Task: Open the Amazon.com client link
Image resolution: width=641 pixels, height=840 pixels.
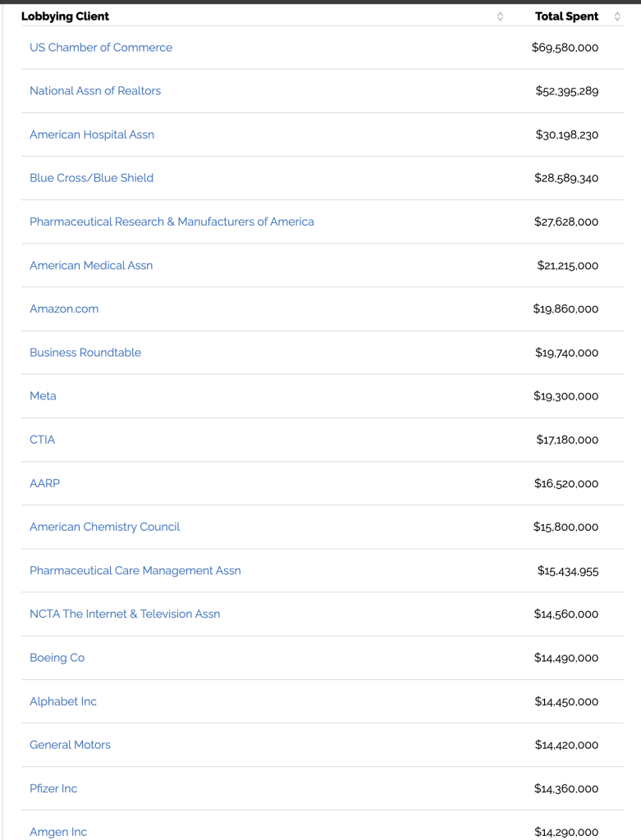Action: [64, 309]
